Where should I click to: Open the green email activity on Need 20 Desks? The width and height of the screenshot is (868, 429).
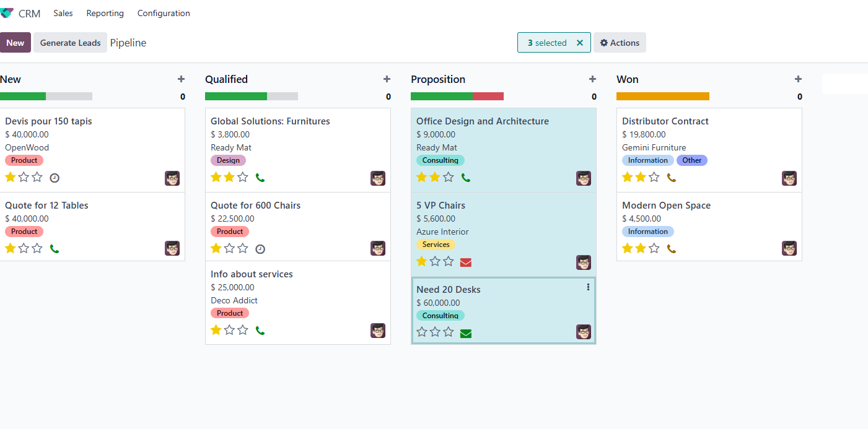[466, 333]
